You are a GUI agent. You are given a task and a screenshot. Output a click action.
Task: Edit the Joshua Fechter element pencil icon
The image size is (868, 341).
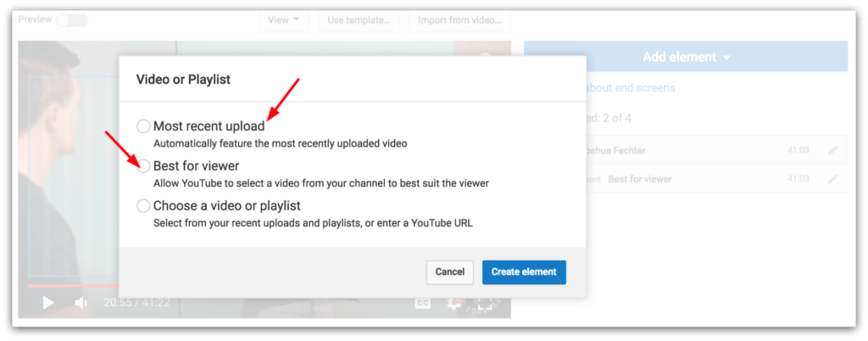(x=832, y=151)
